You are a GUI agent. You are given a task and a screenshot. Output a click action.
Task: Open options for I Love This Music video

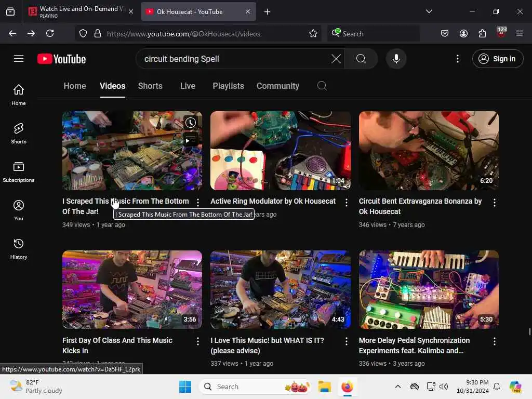[346, 341]
